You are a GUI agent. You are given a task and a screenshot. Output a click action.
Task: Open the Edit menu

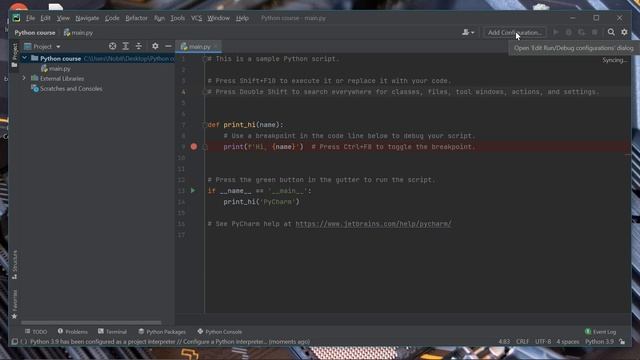pos(45,18)
